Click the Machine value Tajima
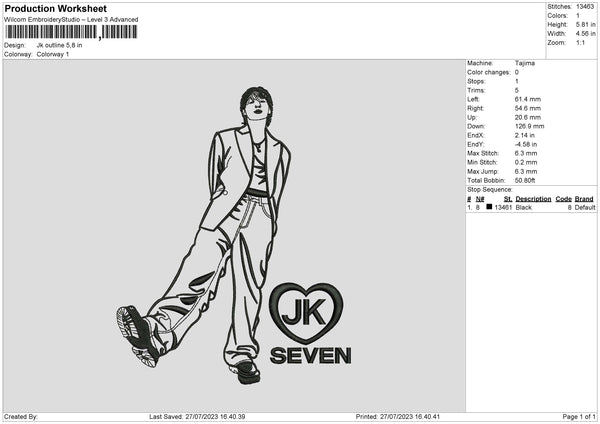The image size is (600, 424). (524, 63)
